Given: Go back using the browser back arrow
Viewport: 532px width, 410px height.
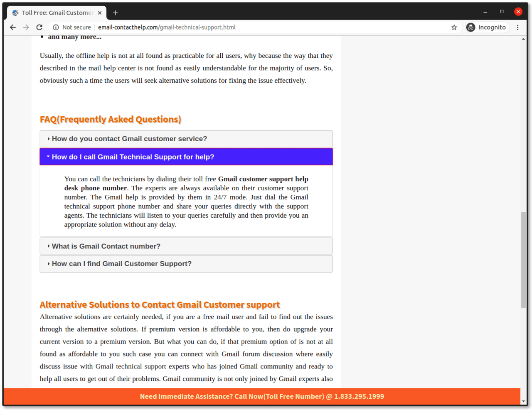Looking at the screenshot, I should pos(13,27).
